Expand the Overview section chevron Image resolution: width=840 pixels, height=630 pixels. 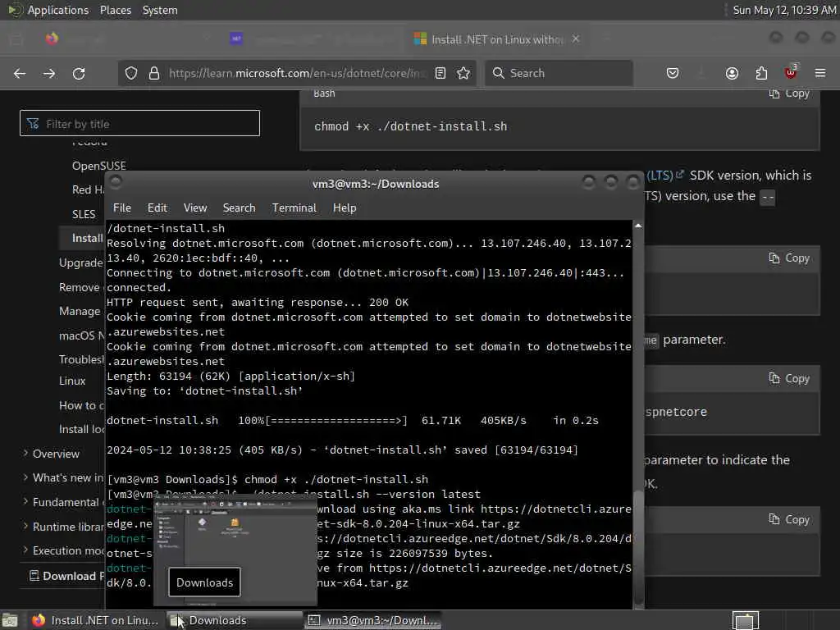click(x=25, y=453)
